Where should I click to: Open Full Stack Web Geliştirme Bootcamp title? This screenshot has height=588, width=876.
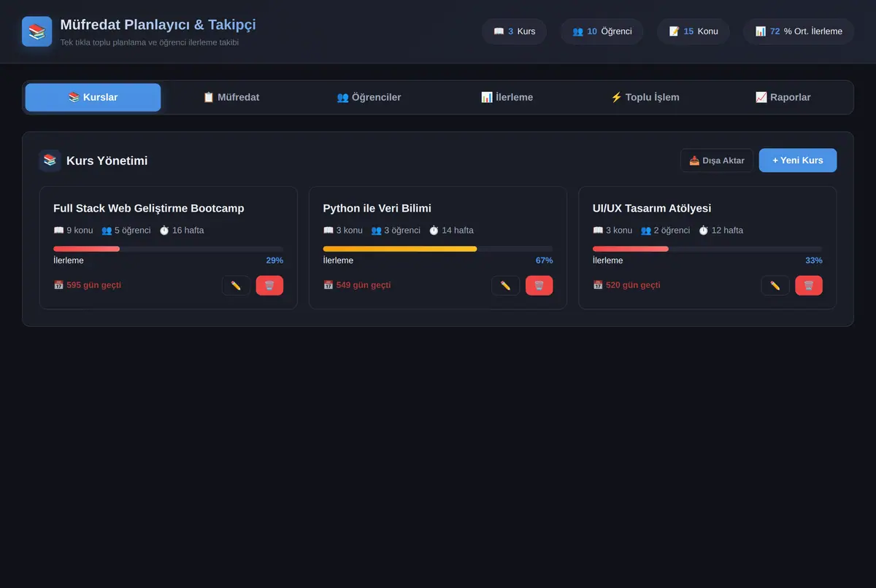tap(149, 209)
